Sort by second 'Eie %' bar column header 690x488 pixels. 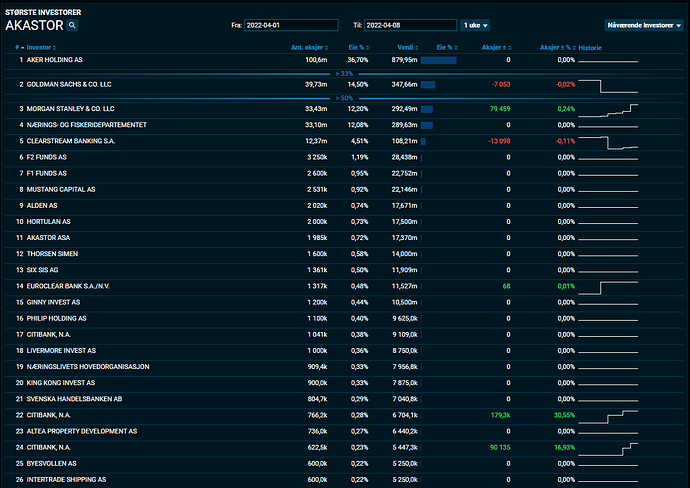(447, 47)
